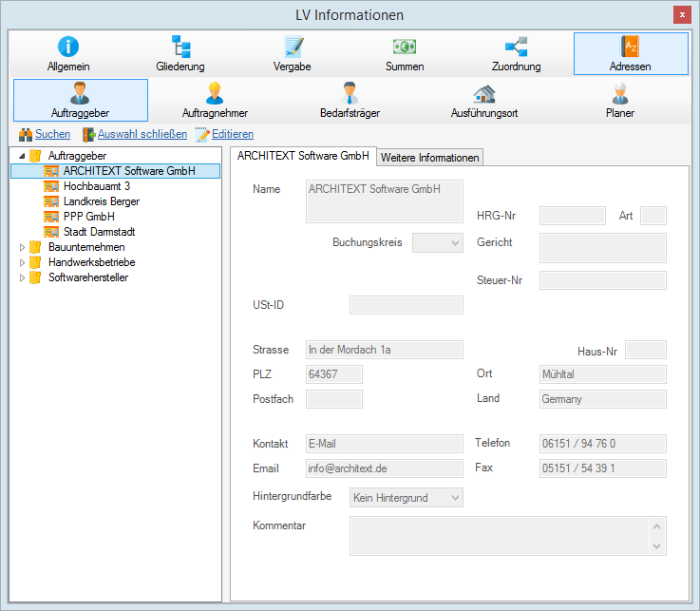Viewport: 700px width, 611px height.
Task: Click the Auswahl schließen link
Action: pyautogui.click(x=142, y=134)
